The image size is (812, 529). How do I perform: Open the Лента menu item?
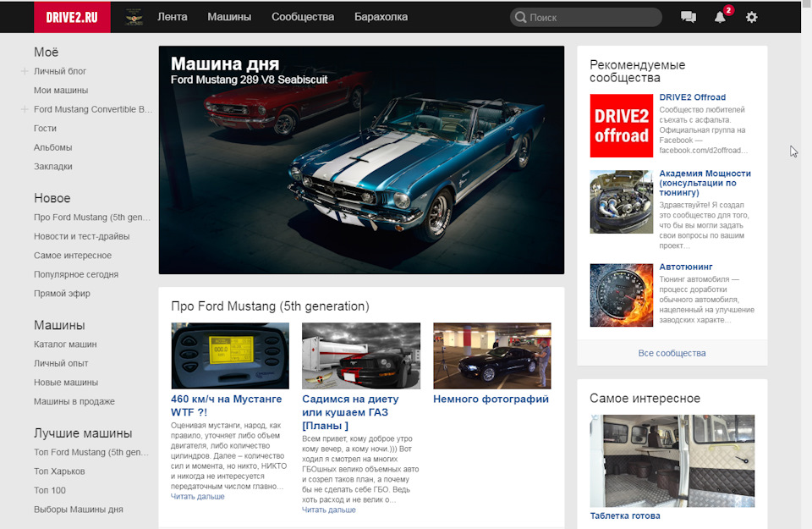173,17
